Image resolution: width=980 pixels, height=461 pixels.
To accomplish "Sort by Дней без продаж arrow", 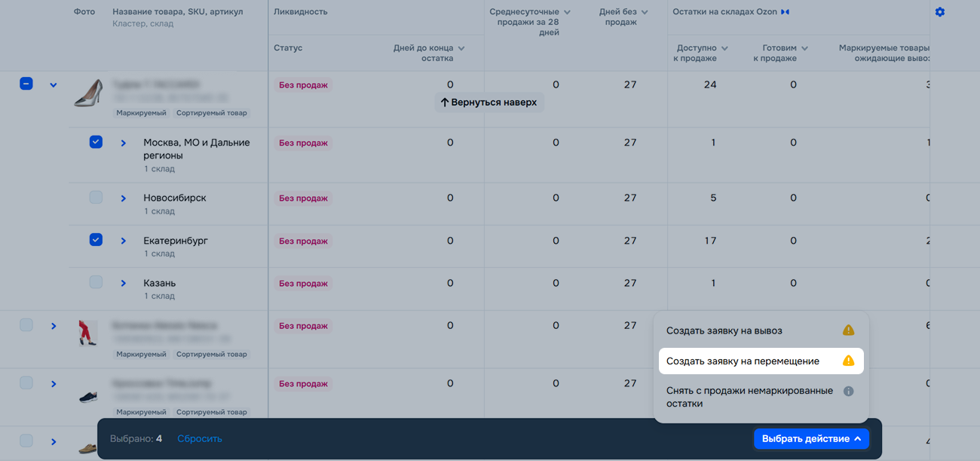I will [644, 12].
